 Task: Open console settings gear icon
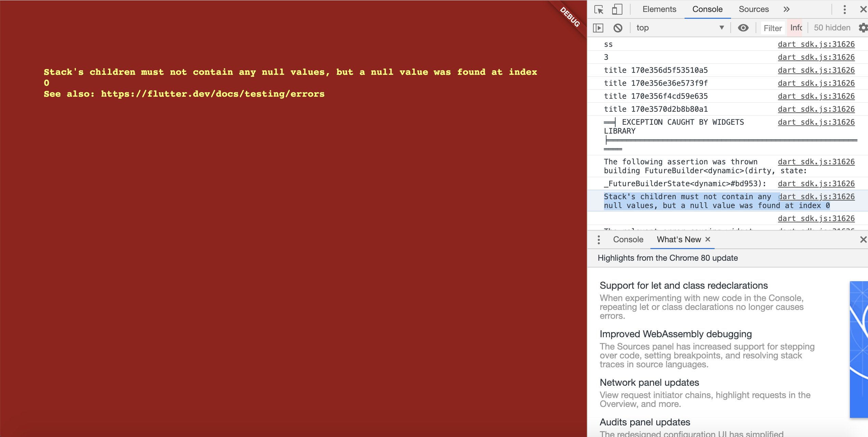coord(863,28)
